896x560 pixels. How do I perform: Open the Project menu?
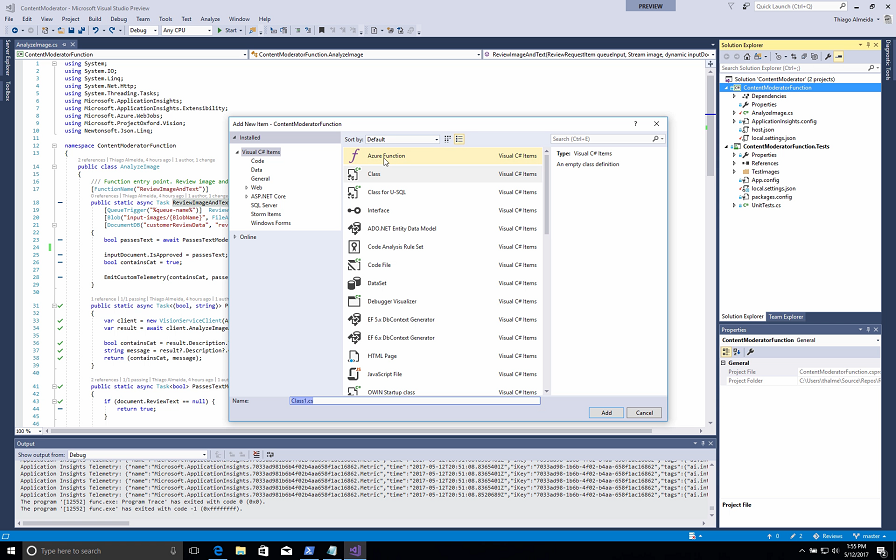[70, 19]
